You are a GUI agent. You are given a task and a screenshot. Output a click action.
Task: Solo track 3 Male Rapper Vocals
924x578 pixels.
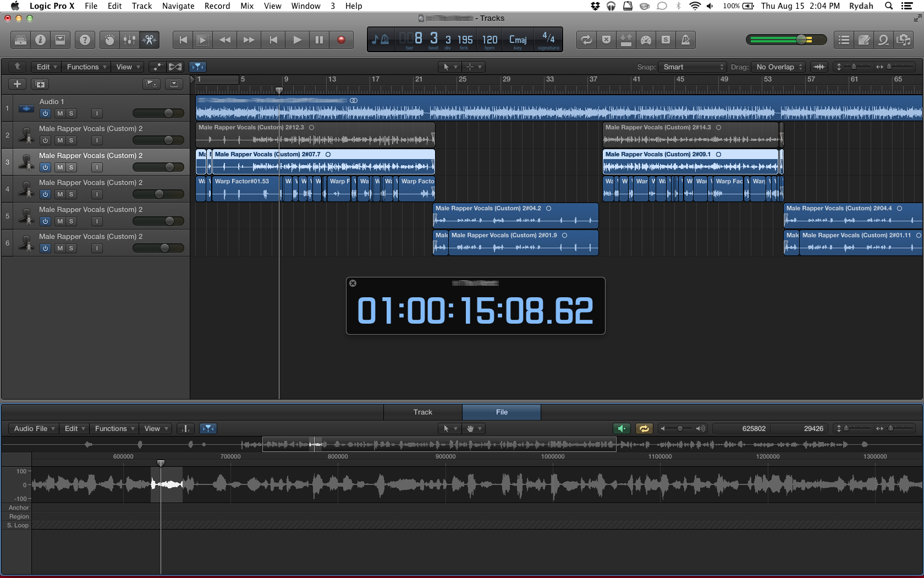click(71, 167)
